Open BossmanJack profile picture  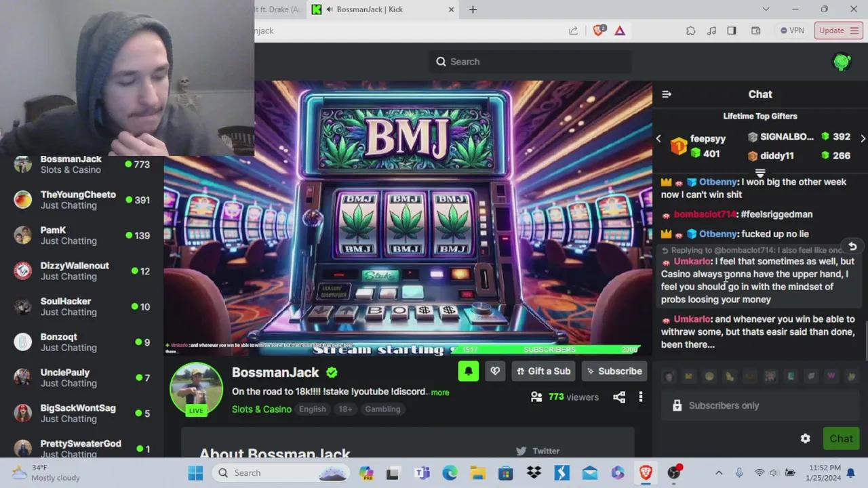coord(197,388)
